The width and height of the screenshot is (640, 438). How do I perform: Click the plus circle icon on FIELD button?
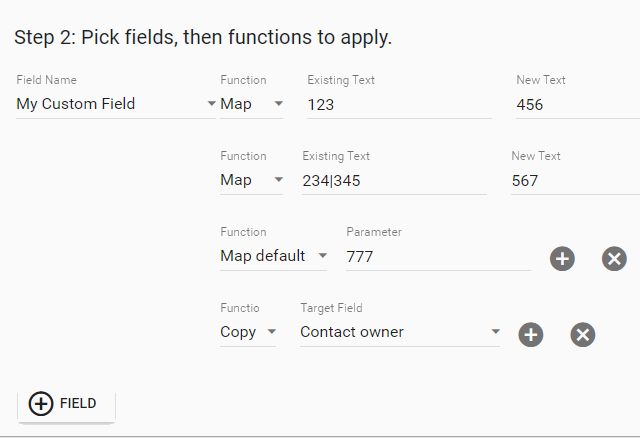point(41,404)
